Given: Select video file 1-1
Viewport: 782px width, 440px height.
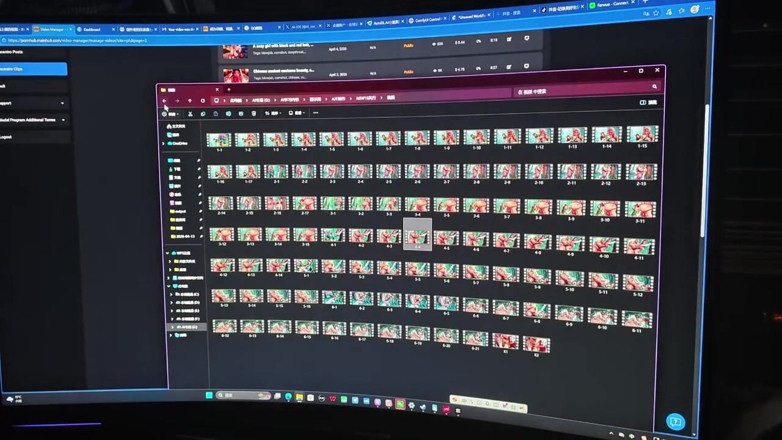Looking at the screenshot, I should 219,142.
